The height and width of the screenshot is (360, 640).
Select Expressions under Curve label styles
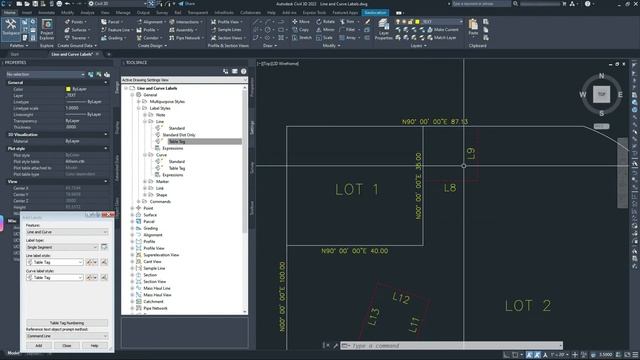click(x=173, y=175)
